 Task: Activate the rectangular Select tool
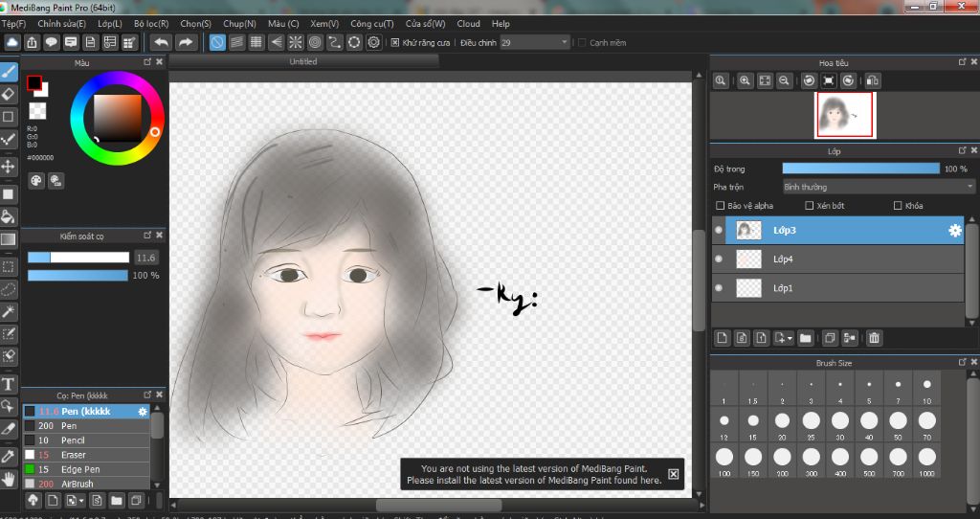[x=8, y=267]
